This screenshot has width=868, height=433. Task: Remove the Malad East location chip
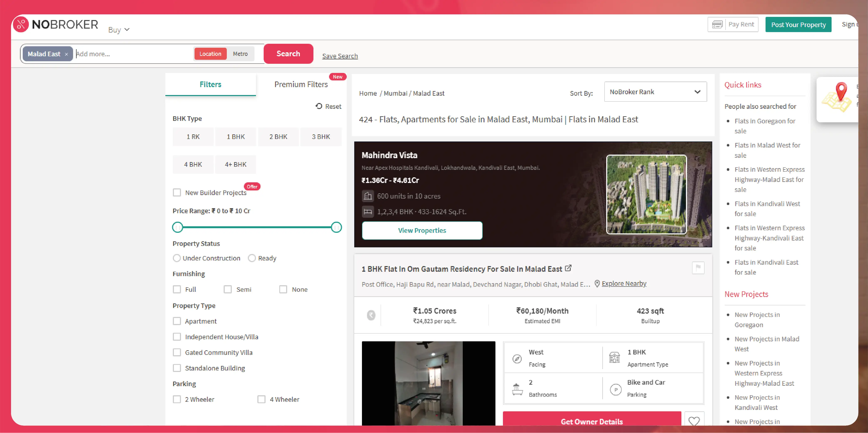(66, 54)
